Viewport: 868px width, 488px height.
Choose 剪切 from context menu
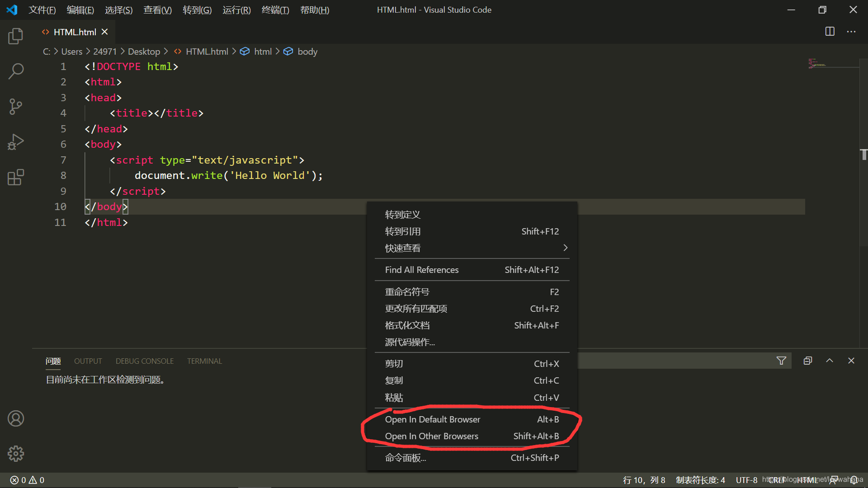472,364
